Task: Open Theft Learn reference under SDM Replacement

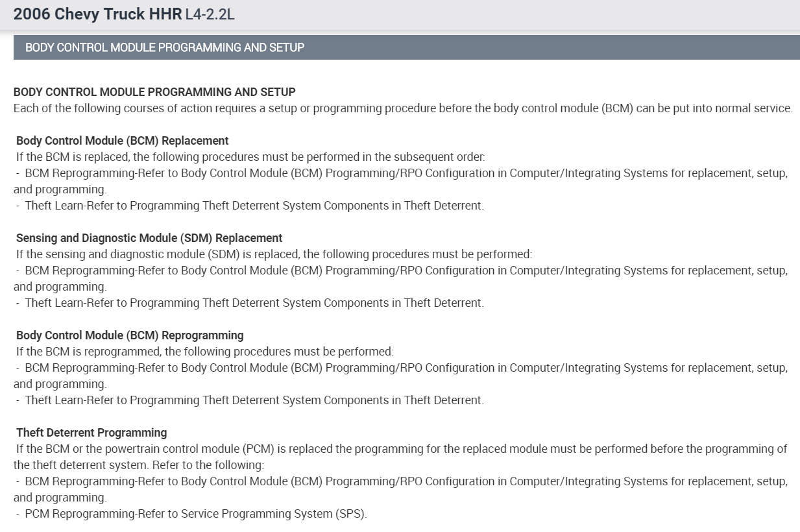Action: (x=254, y=303)
